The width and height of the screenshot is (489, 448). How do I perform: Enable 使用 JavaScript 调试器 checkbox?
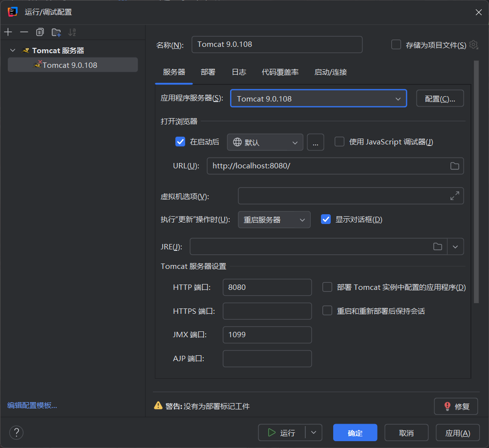pyautogui.click(x=340, y=142)
